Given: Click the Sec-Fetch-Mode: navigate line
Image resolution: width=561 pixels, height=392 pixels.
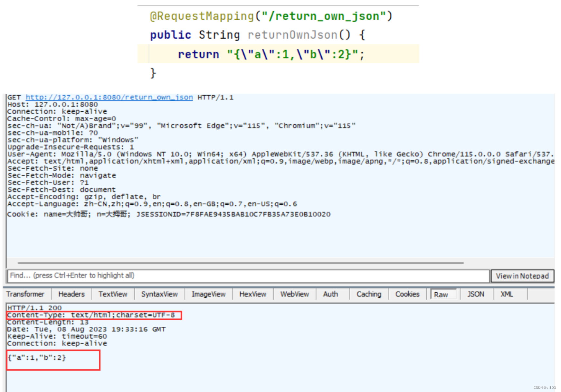Looking at the screenshot, I should pos(62,175).
